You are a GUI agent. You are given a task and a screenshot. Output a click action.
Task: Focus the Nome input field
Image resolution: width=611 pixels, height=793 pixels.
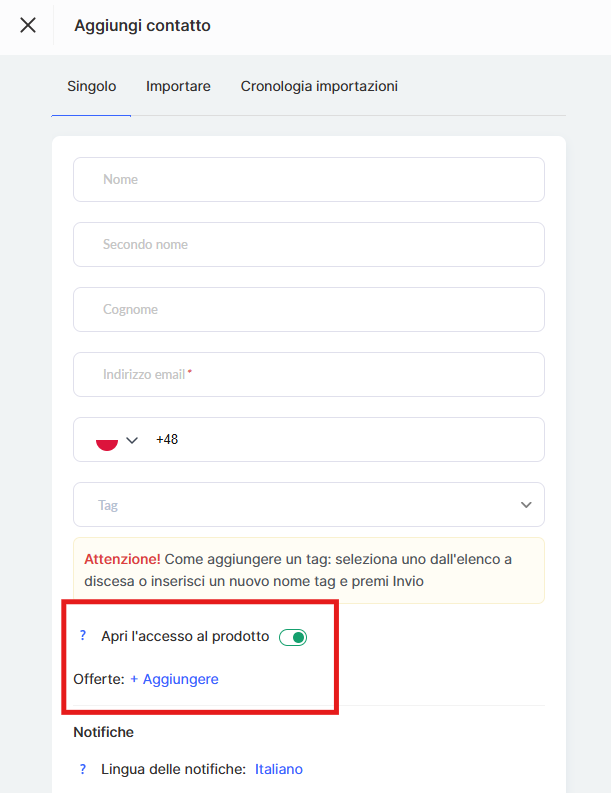pyautogui.click(x=308, y=180)
